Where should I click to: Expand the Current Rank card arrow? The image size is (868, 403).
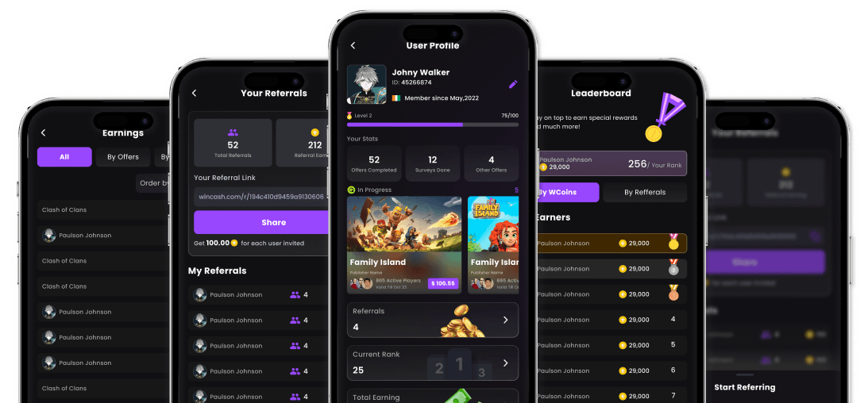[x=505, y=363]
